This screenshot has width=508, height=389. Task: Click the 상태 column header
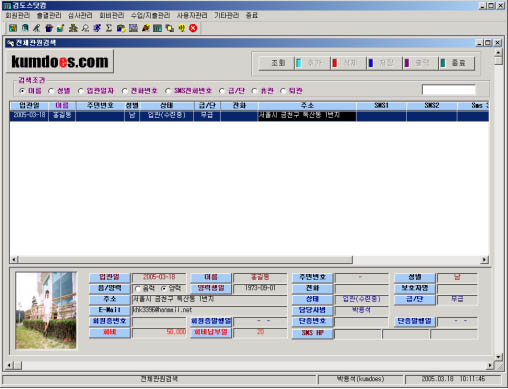pyautogui.click(x=167, y=106)
